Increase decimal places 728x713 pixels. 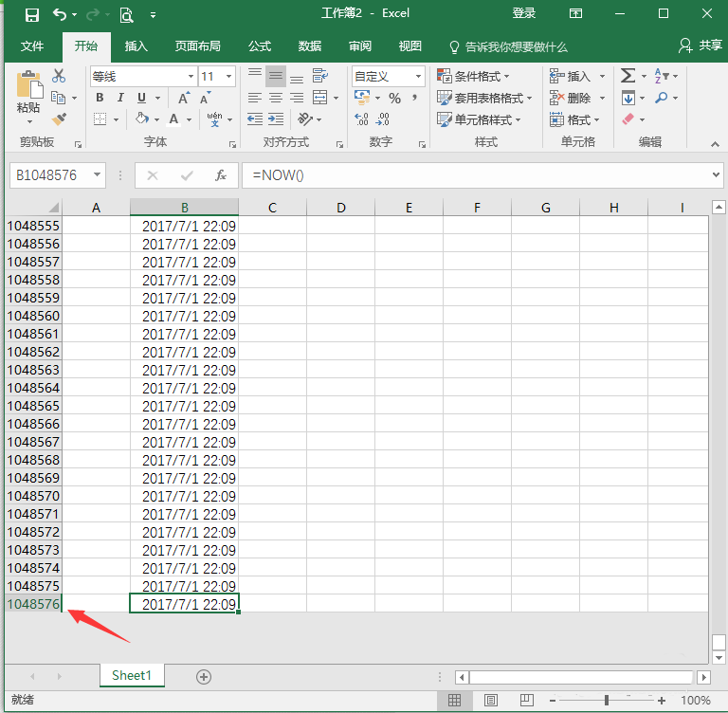361,119
